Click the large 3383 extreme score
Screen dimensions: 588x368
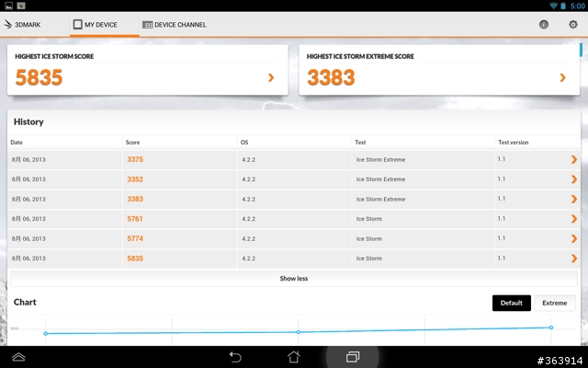(331, 77)
